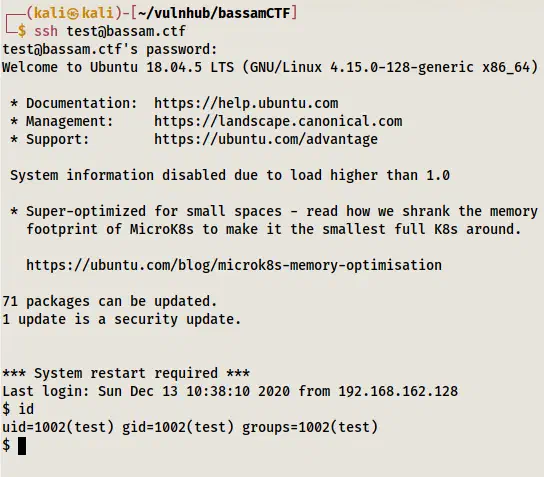Click the 71 packages can be updated line
Image resolution: width=544 pixels, height=477 pixels.
tap(110, 301)
